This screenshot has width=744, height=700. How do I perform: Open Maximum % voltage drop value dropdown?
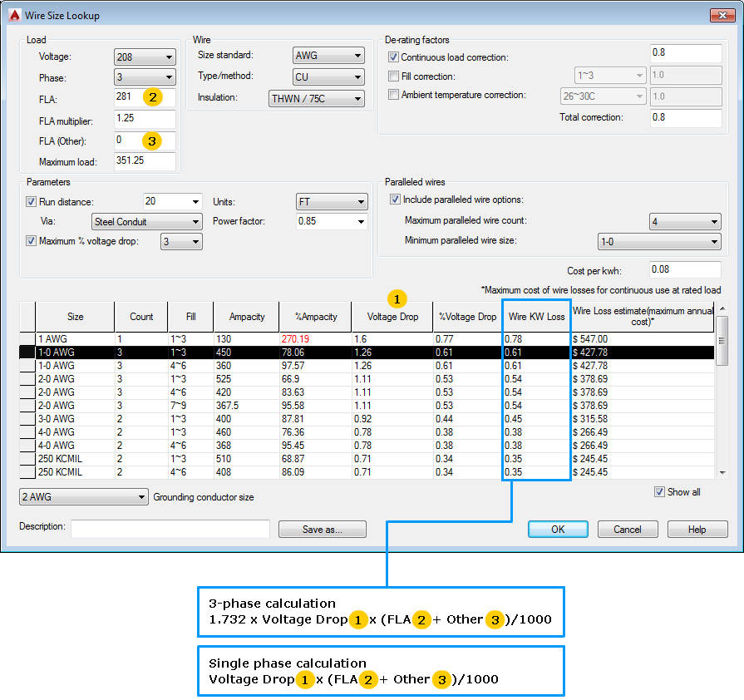point(181,241)
